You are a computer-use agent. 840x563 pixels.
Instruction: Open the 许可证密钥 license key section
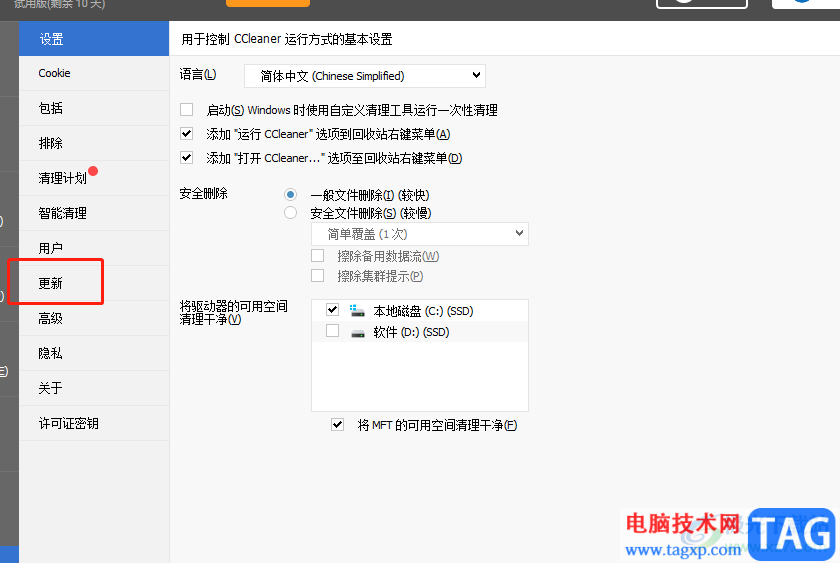click(94, 423)
